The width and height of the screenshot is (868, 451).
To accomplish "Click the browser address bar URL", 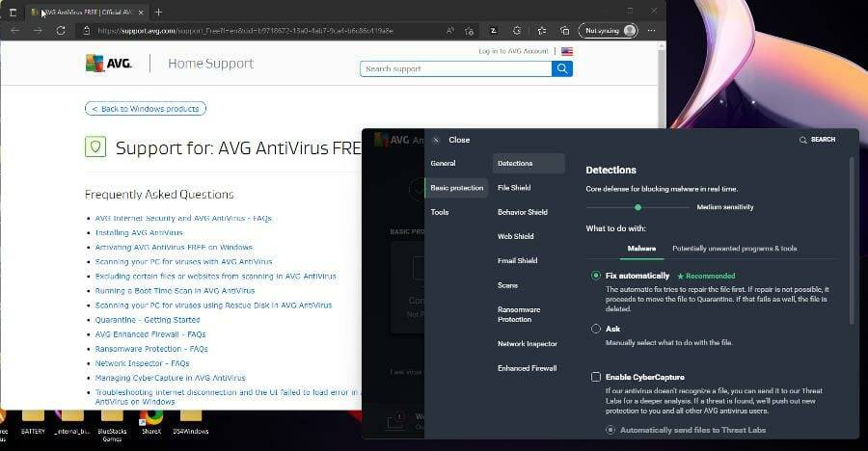I will [x=245, y=31].
